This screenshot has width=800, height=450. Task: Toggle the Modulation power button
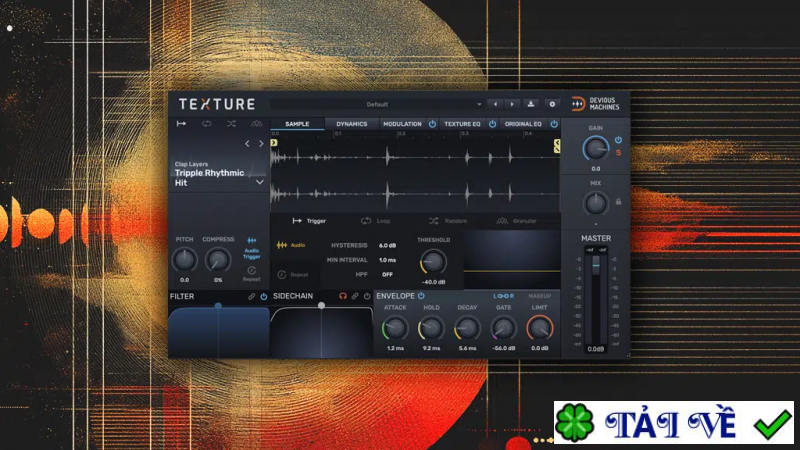pyautogui.click(x=432, y=124)
